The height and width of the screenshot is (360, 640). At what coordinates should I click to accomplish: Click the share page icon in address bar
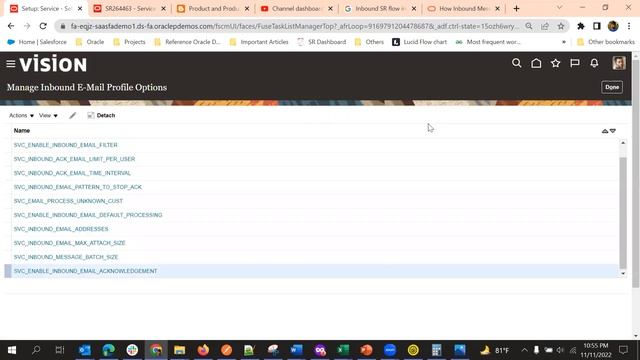[x=545, y=26]
